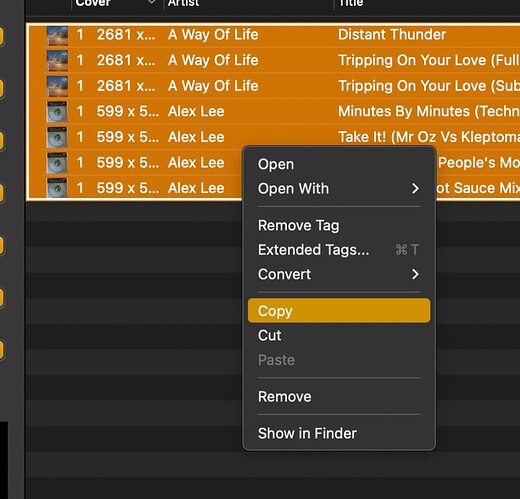Click the Minutes By Minutes cover thumbnail
This screenshot has width=520, height=499.
(x=57, y=112)
